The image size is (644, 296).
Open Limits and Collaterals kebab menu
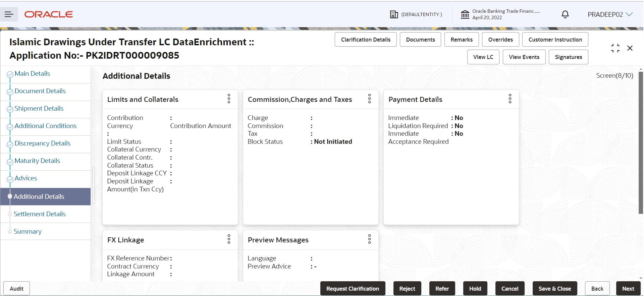[229, 99]
